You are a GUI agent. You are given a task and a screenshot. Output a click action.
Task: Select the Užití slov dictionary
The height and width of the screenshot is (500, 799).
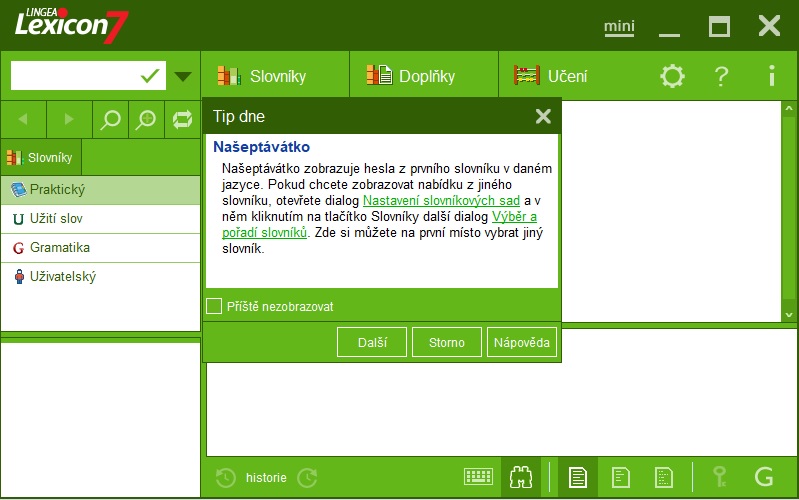(100, 219)
